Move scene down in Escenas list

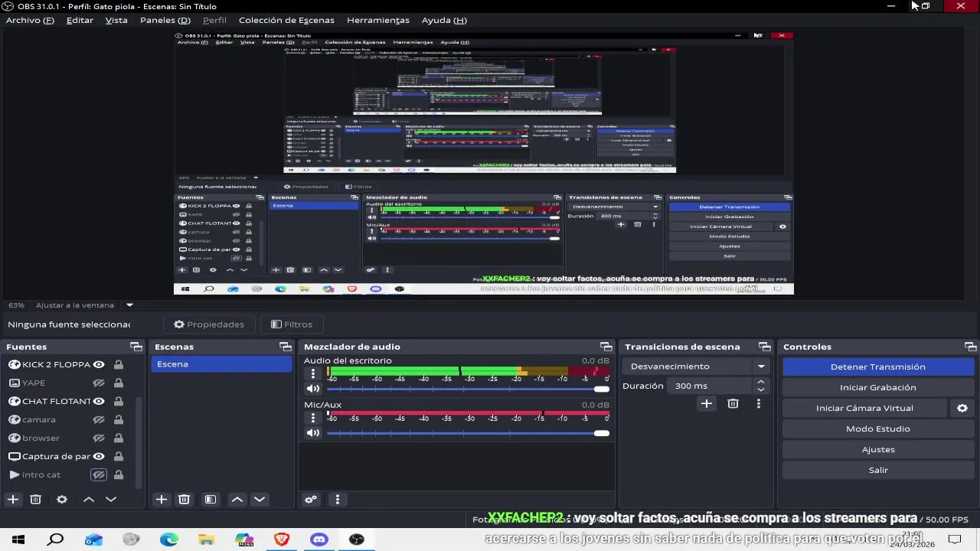pos(260,499)
